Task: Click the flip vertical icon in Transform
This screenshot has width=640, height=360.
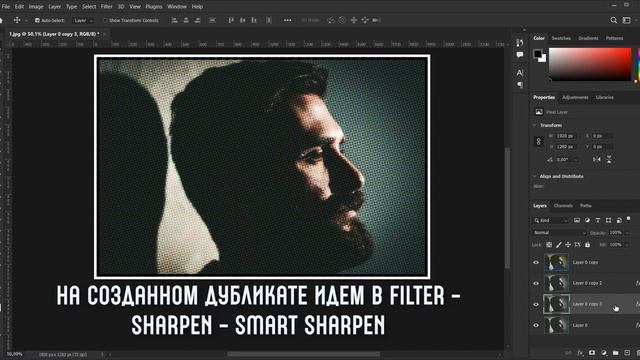Action: (609, 159)
